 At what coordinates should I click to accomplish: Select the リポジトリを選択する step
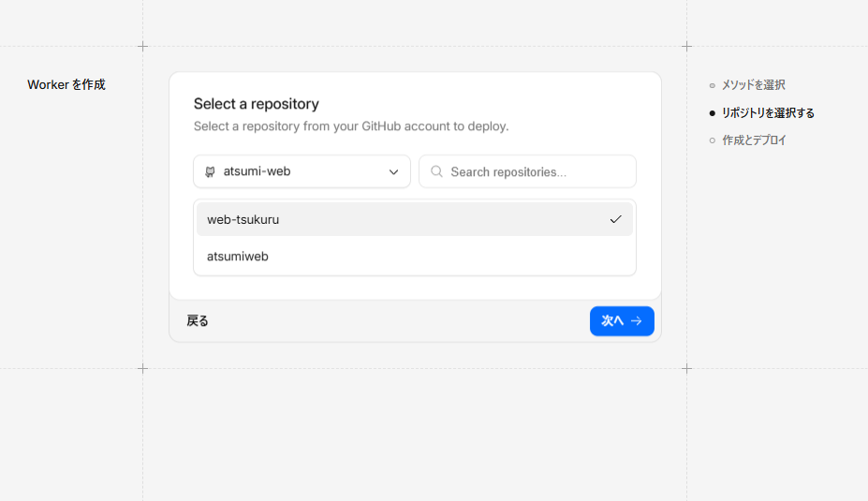coord(768,113)
